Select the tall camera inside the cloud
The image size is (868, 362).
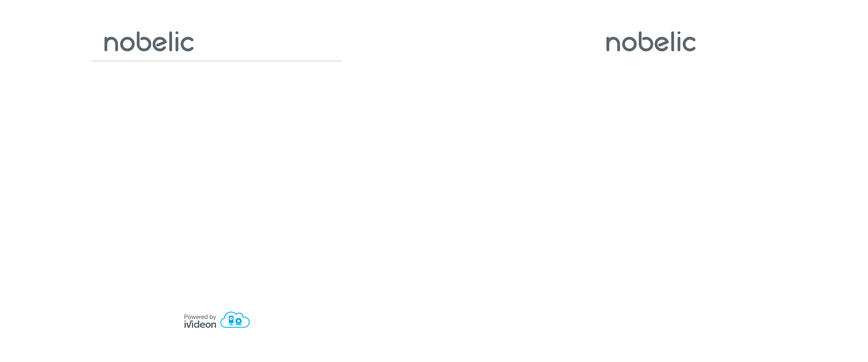[231, 321]
